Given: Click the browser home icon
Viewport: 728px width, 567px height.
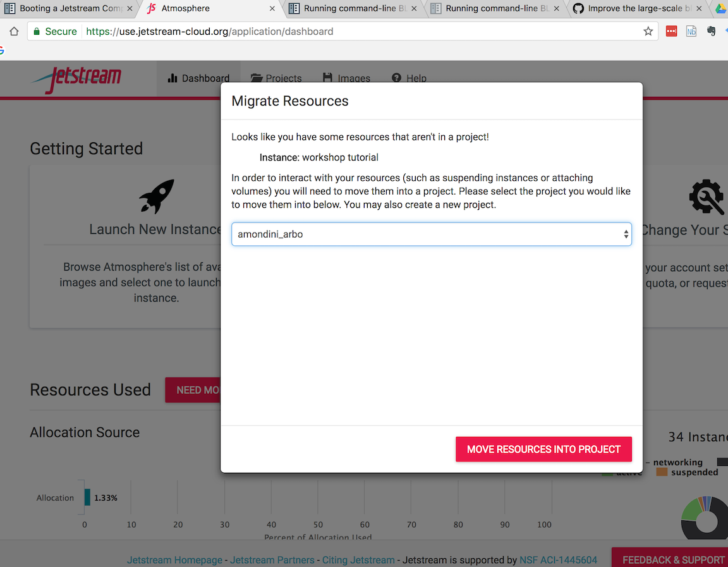Looking at the screenshot, I should 14,32.
